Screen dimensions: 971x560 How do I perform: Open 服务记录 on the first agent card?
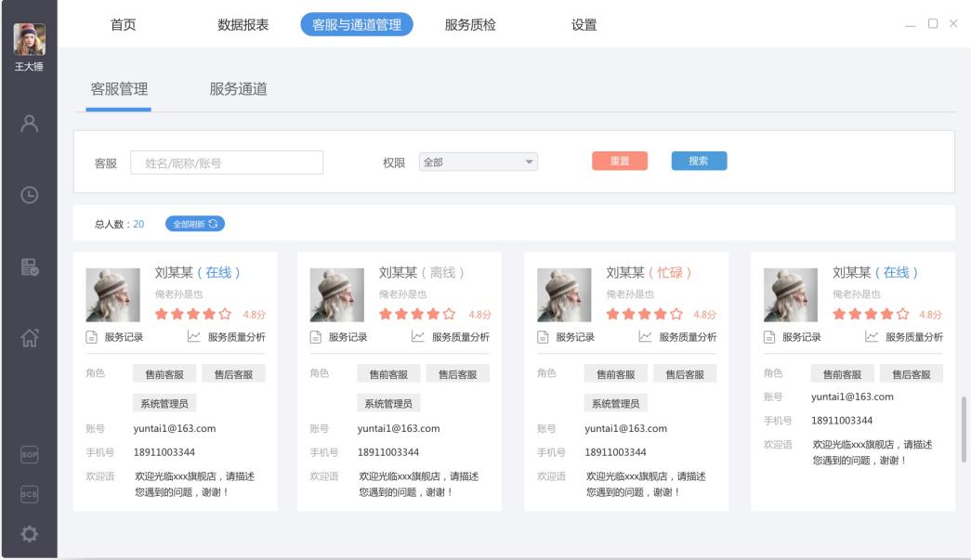[x=115, y=337]
